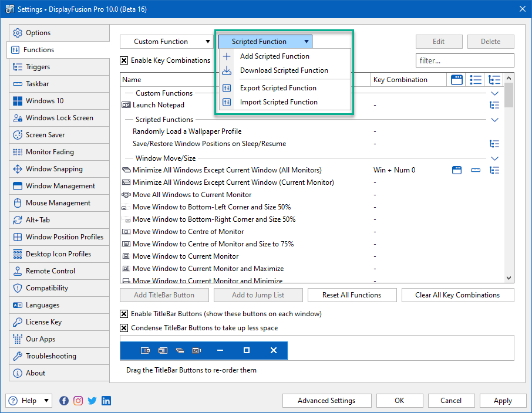This screenshot has width=532, height=413.
Task: Open the Monitor Fading tab
Action: point(59,152)
